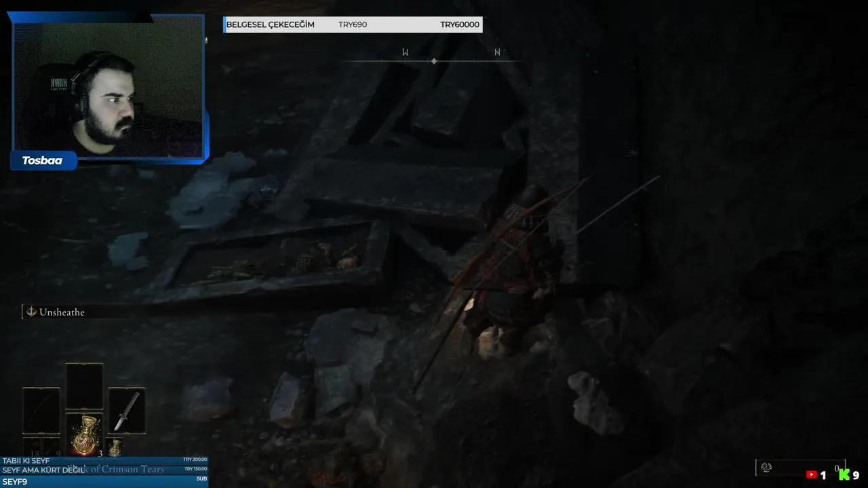Click the compass center diamond marker
The width and height of the screenshot is (868, 488).
(434, 61)
